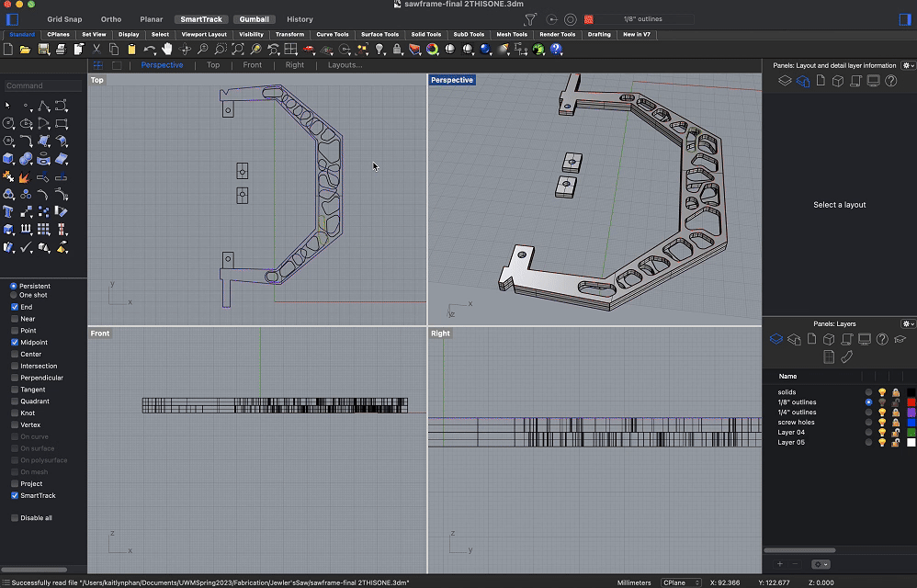Select the Polyline tool in left sidebar
This screenshot has height=588, width=917.
pyautogui.click(x=44, y=106)
